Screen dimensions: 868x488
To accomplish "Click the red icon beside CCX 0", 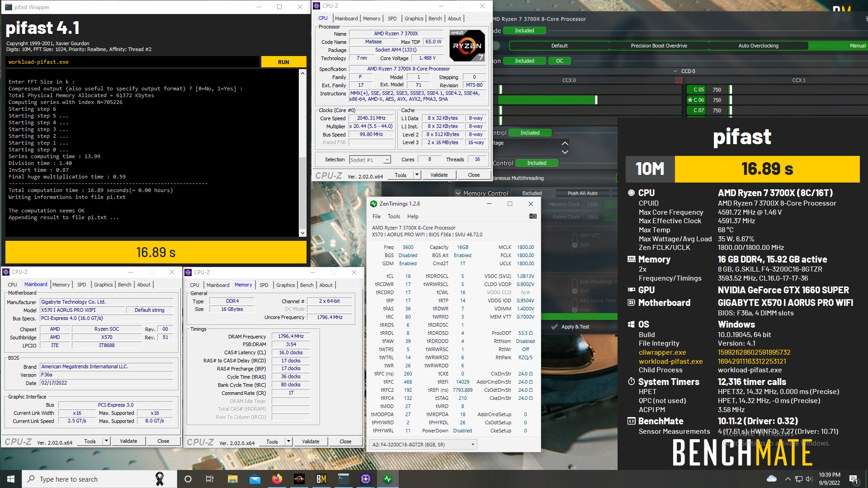I will 679,80.
